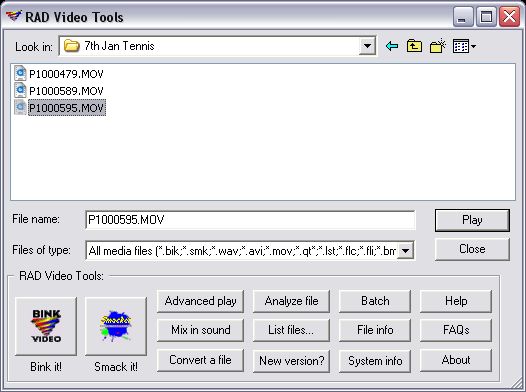Viewport: 526px width, 392px height.
Task: Open System info
Action: [375, 361]
